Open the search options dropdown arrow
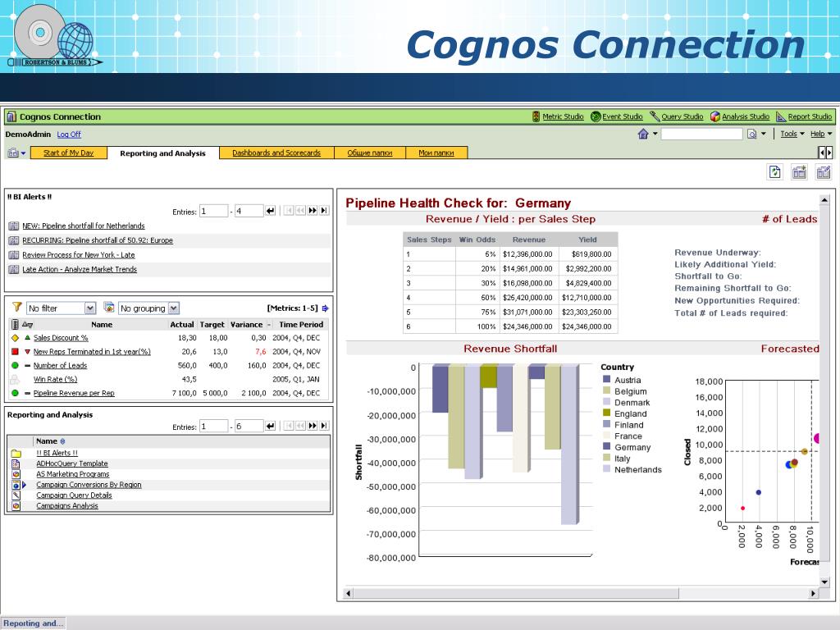 tap(764, 134)
